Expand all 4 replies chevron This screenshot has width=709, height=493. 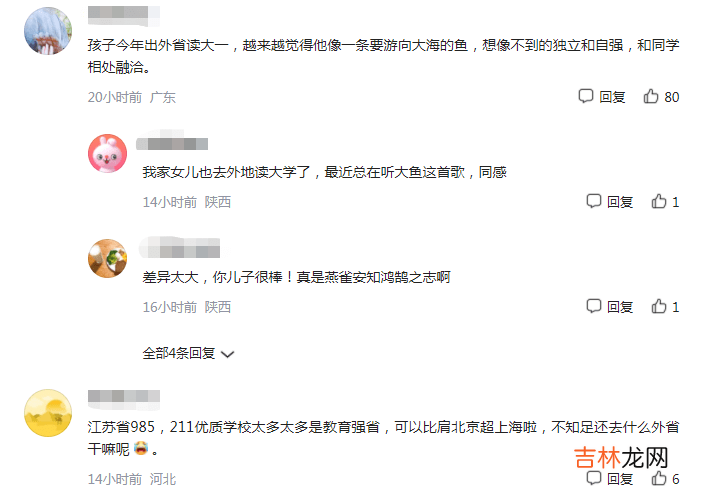click(x=227, y=354)
